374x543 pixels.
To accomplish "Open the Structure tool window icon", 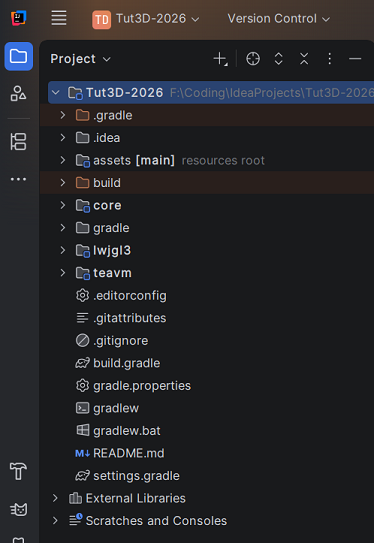I will pyautogui.click(x=18, y=94).
